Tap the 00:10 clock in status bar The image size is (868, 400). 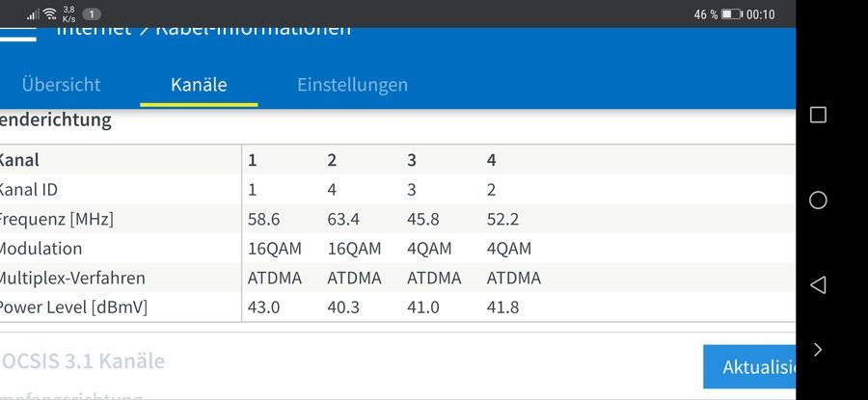(760, 14)
